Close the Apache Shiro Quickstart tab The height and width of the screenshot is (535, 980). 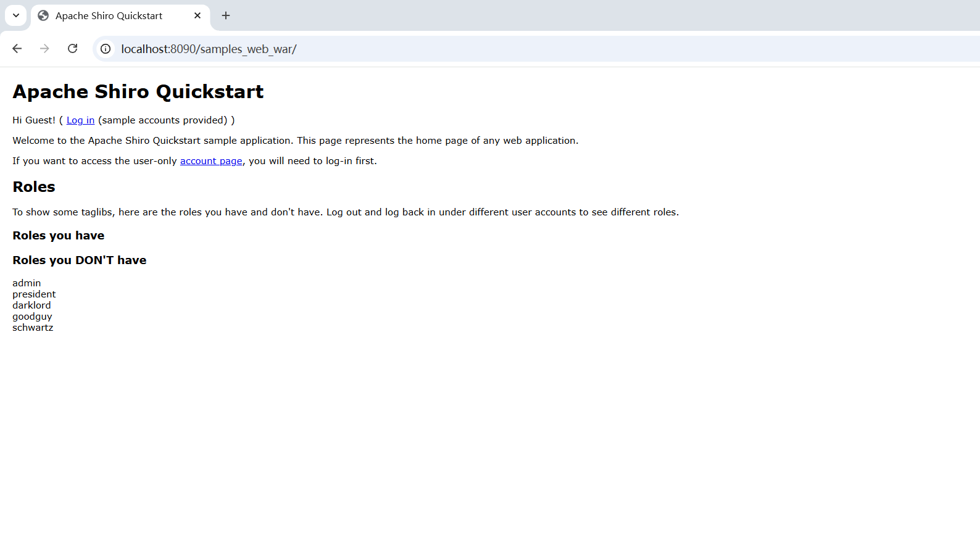pos(197,16)
